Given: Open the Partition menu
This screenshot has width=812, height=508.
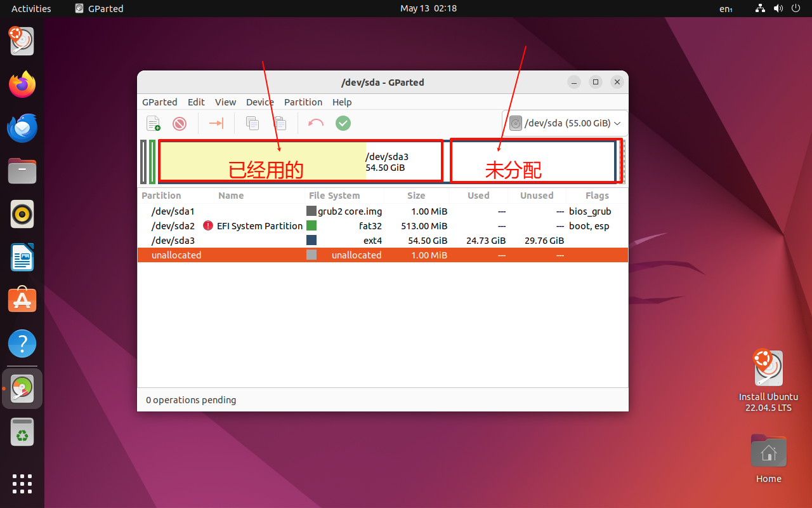Looking at the screenshot, I should (303, 102).
